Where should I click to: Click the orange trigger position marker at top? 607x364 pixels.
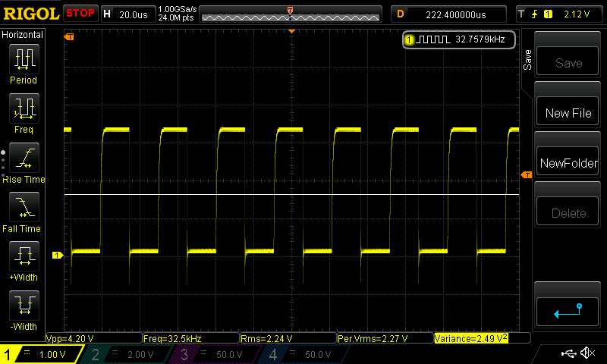tap(292, 31)
